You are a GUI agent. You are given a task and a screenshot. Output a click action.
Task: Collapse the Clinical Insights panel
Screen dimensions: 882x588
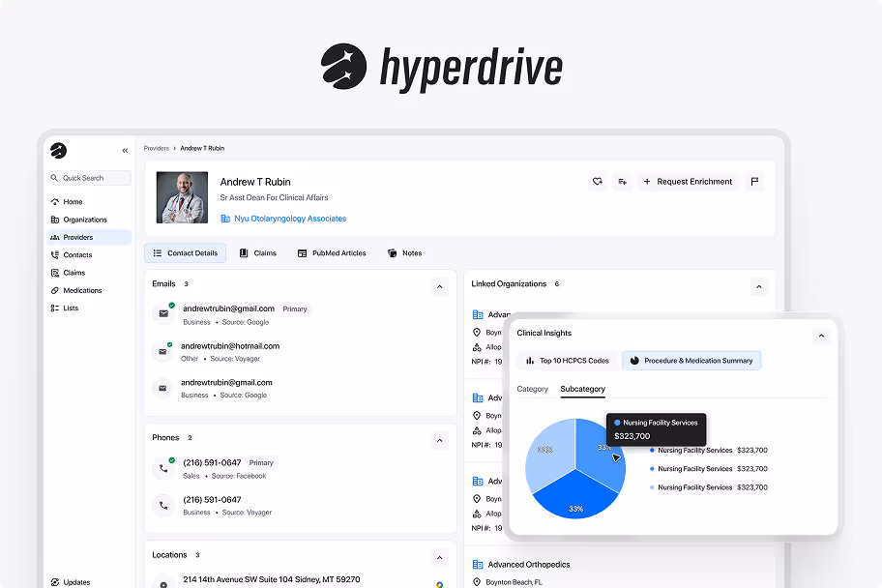point(821,336)
